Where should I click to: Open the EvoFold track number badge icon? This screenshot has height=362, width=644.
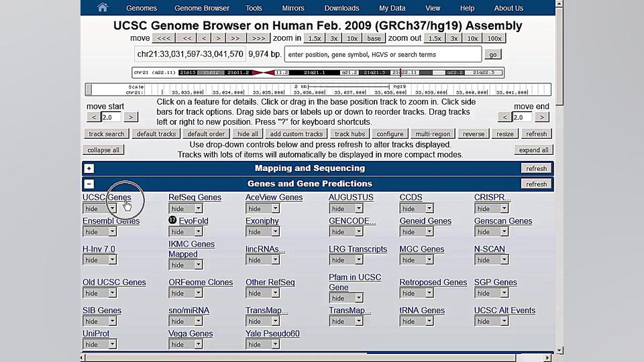point(172,220)
